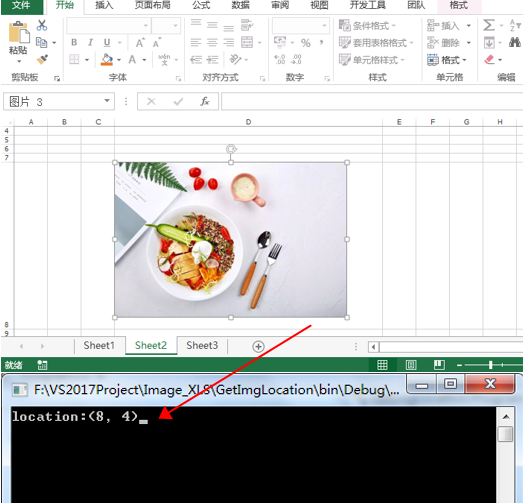The image size is (523, 503).
Task: Click the Fill Color paint bucket
Action: 107,60
